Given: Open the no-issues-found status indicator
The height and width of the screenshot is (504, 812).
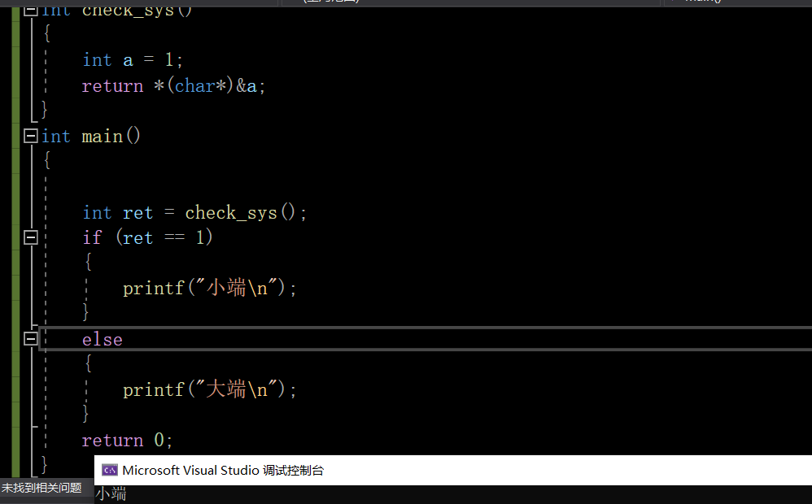Looking at the screenshot, I should click(41, 488).
